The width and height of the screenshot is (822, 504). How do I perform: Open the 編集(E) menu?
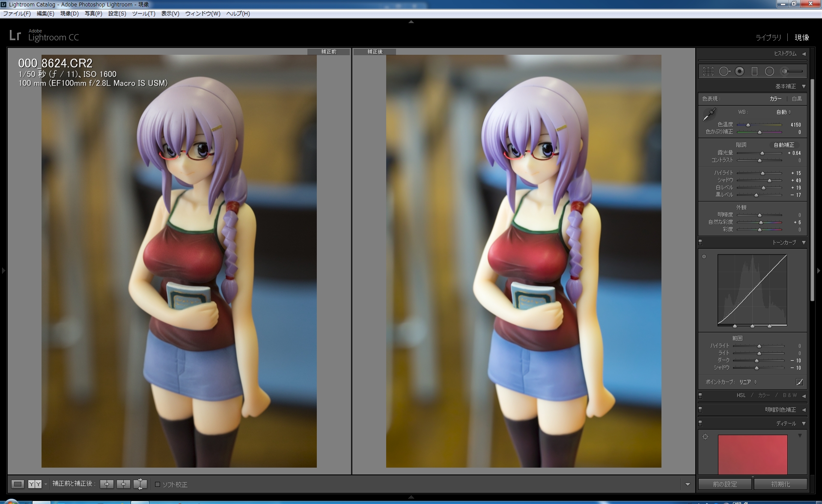[x=45, y=14]
